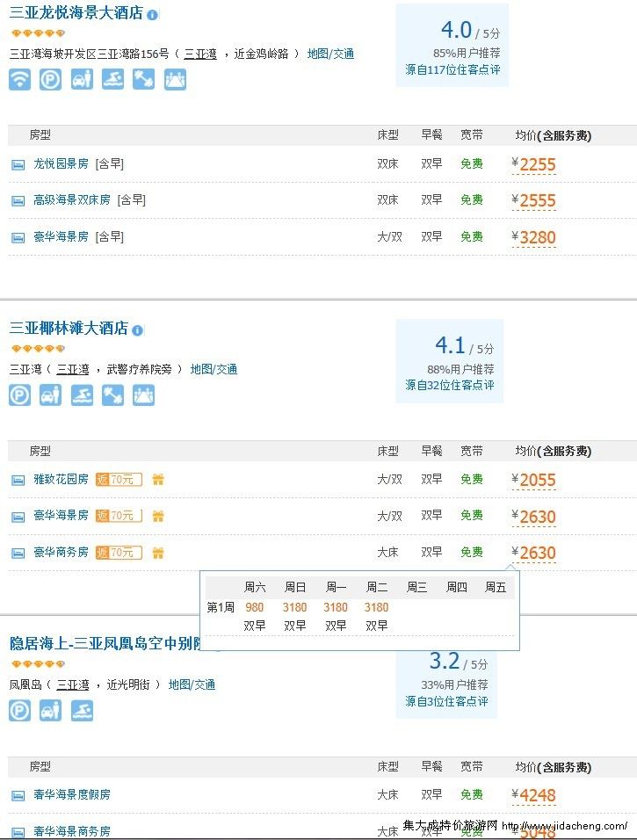Open 地图/交通 link for 三亚椰林滩大酒店
The width and height of the screenshot is (637, 840).
(214, 369)
